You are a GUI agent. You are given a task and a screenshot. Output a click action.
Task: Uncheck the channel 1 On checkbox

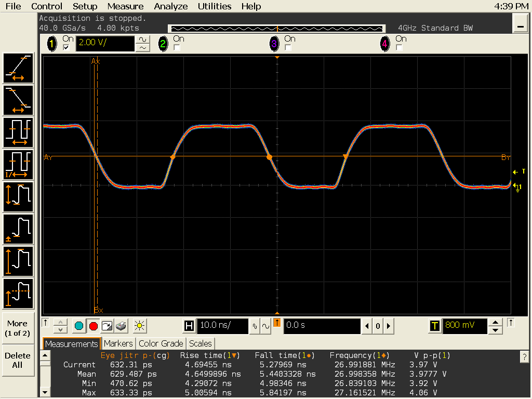click(66, 48)
